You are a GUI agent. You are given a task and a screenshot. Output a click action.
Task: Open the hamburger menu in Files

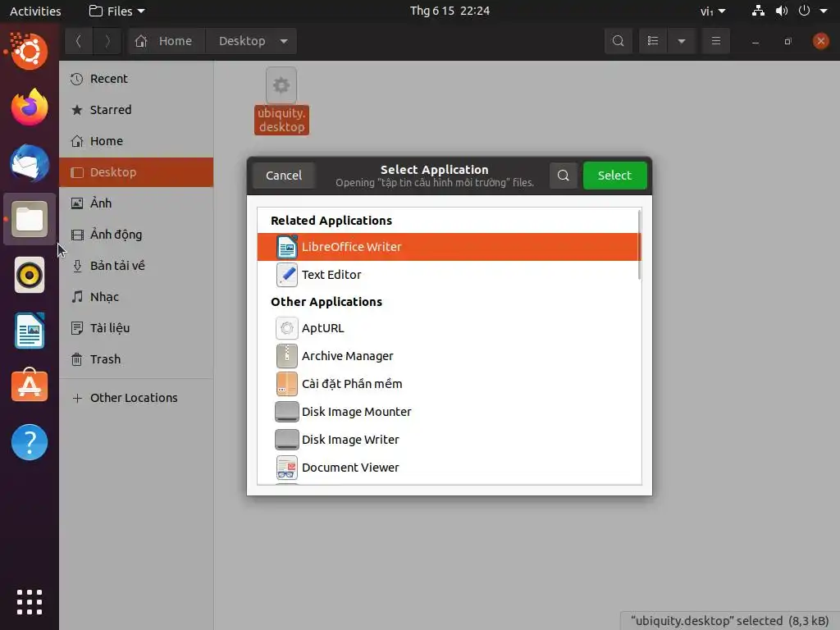(715, 41)
